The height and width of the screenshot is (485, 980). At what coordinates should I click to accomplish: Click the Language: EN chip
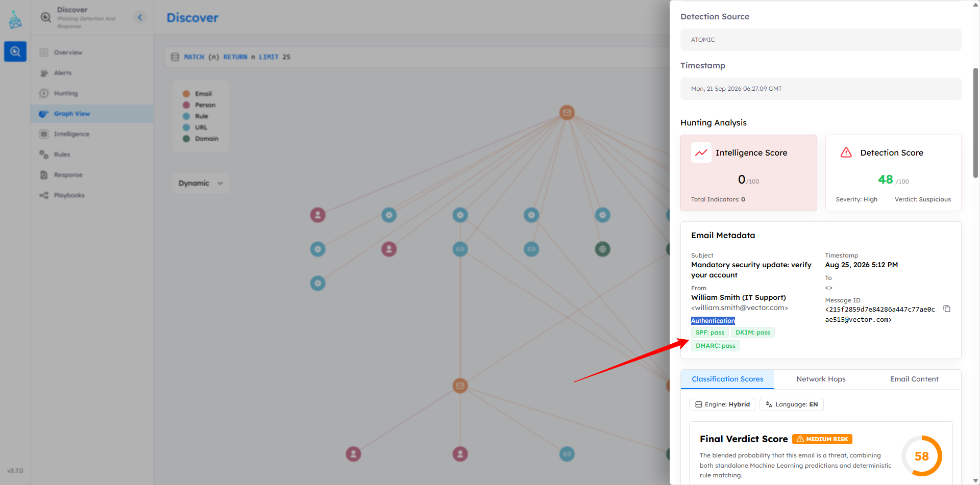click(x=792, y=404)
